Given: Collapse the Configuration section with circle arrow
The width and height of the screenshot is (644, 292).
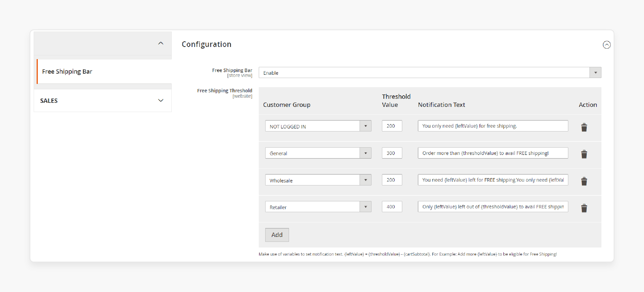Looking at the screenshot, I should [x=607, y=45].
